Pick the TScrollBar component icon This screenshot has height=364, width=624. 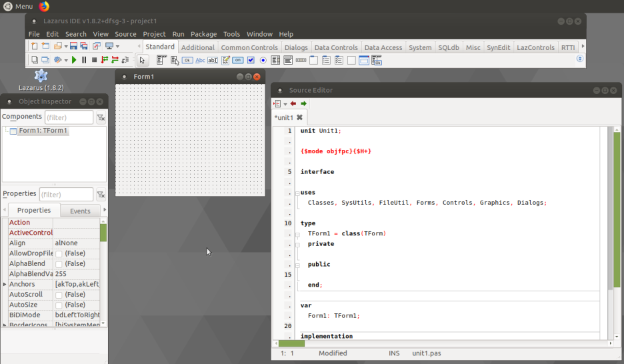[301, 61]
